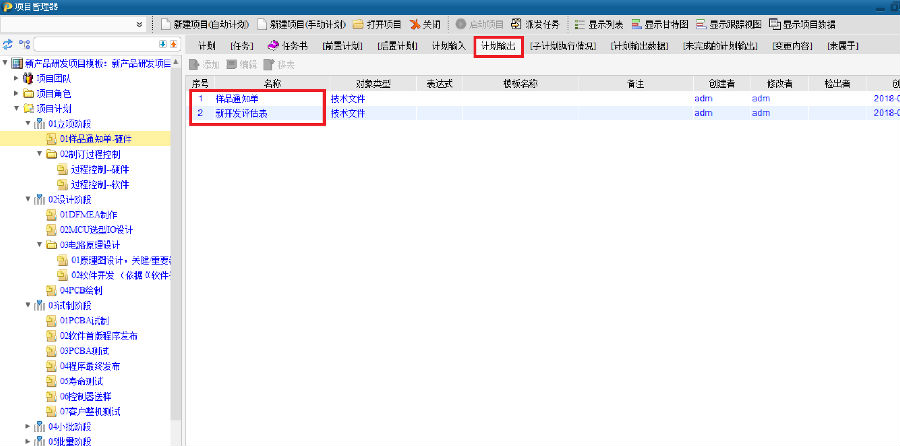The height and width of the screenshot is (446, 900).
Task: Select 07客户整机测试 tree item
Action: coord(90,412)
